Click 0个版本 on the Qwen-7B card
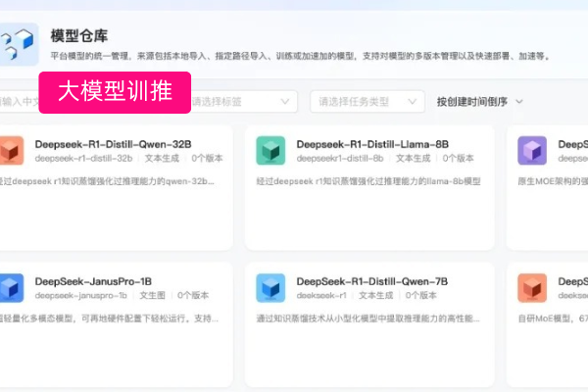588x392 pixels. [x=420, y=296]
